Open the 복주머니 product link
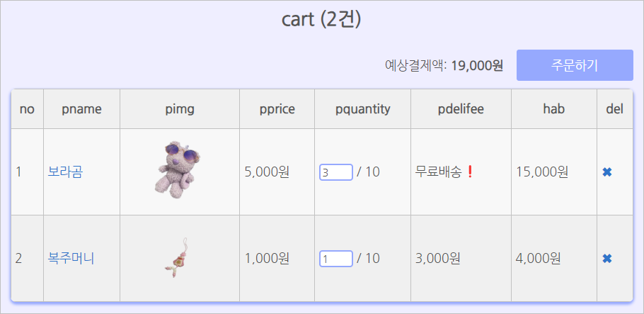 coord(71,259)
